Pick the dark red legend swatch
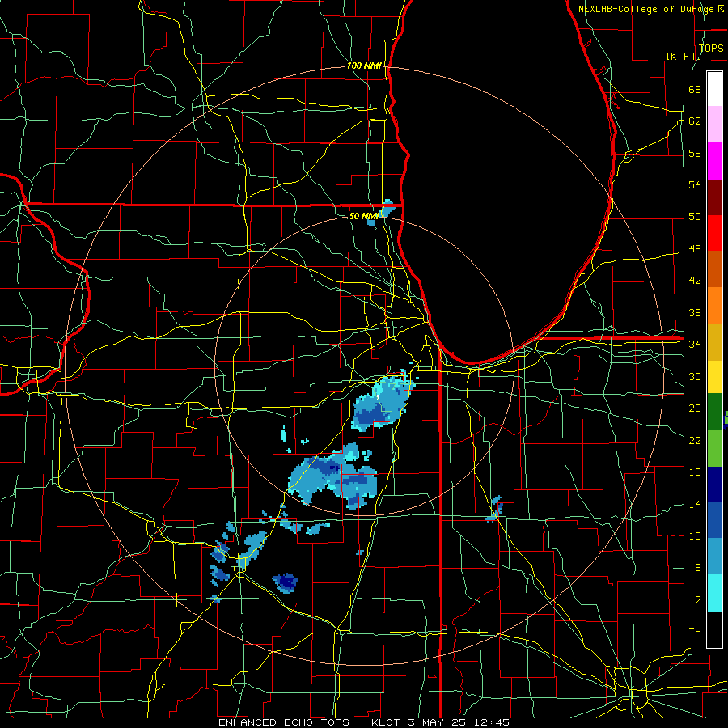The height and width of the screenshot is (728, 728). (714, 197)
